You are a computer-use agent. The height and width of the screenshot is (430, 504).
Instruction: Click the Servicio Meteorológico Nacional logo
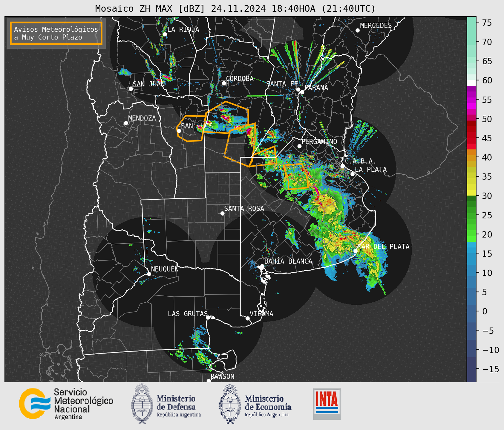tap(66, 404)
